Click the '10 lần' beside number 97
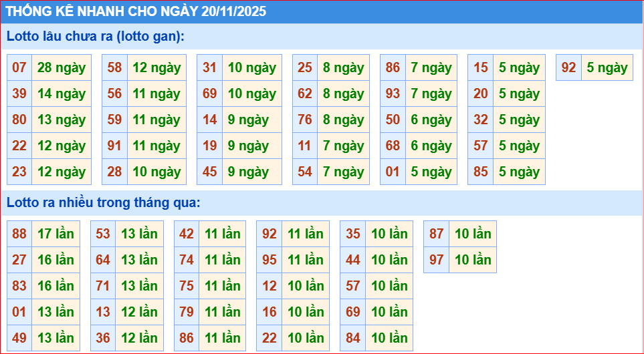The width and height of the screenshot is (644, 354). pos(473,260)
